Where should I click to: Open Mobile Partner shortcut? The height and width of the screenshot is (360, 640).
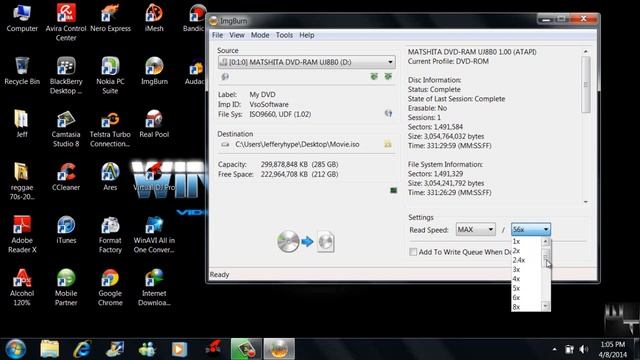66,288
